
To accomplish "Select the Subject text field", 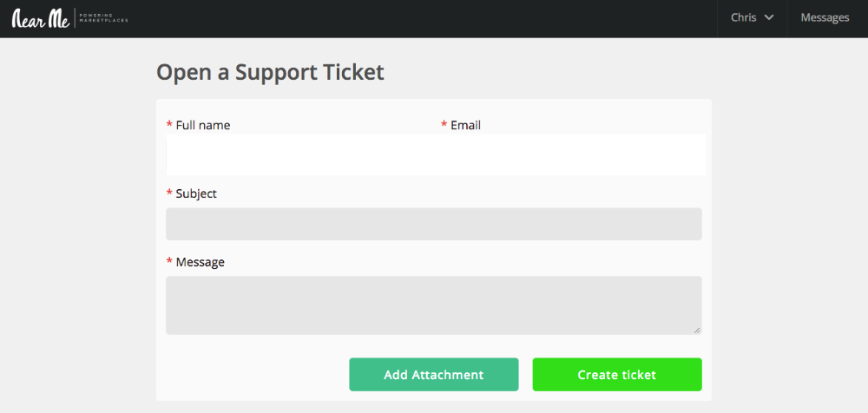I will [x=434, y=224].
